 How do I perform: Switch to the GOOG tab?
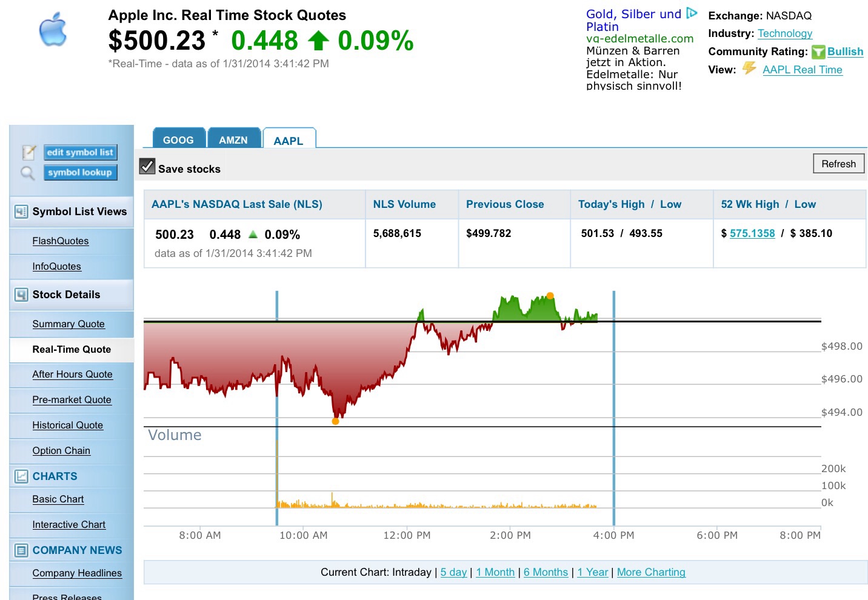(178, 139)
